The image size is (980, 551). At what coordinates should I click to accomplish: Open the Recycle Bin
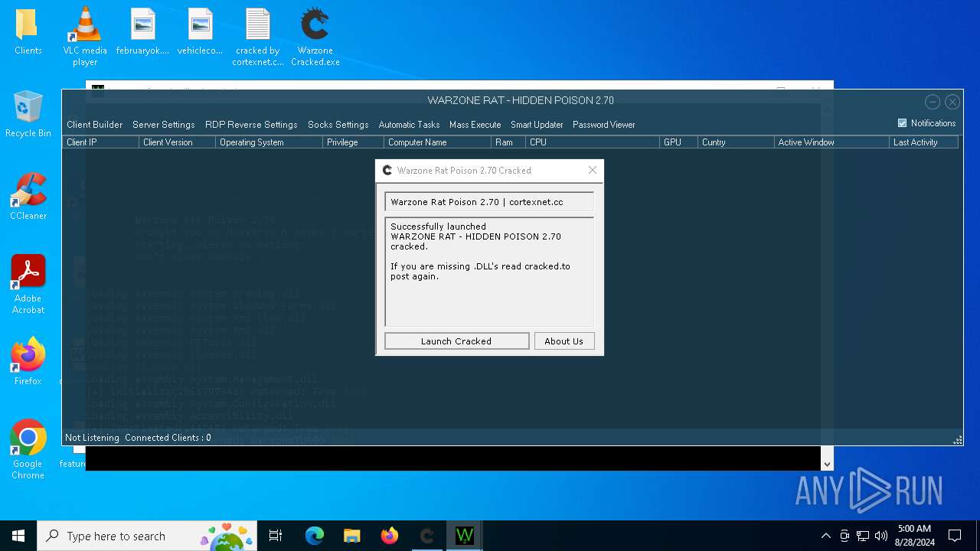pyautogui.click(x=28, y=114)
